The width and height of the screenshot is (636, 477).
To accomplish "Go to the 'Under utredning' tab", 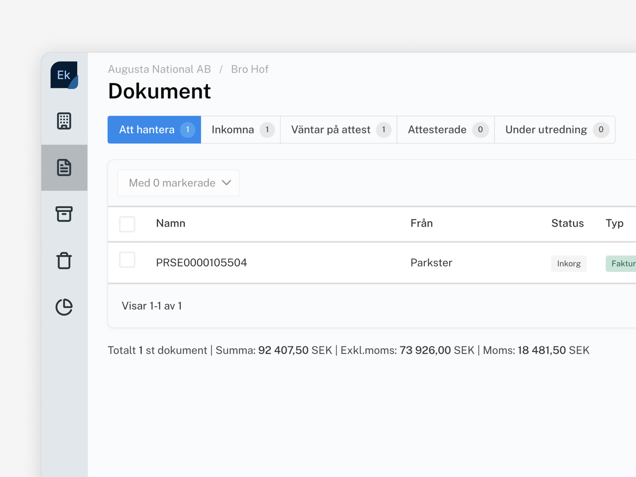I will point(555,130).
